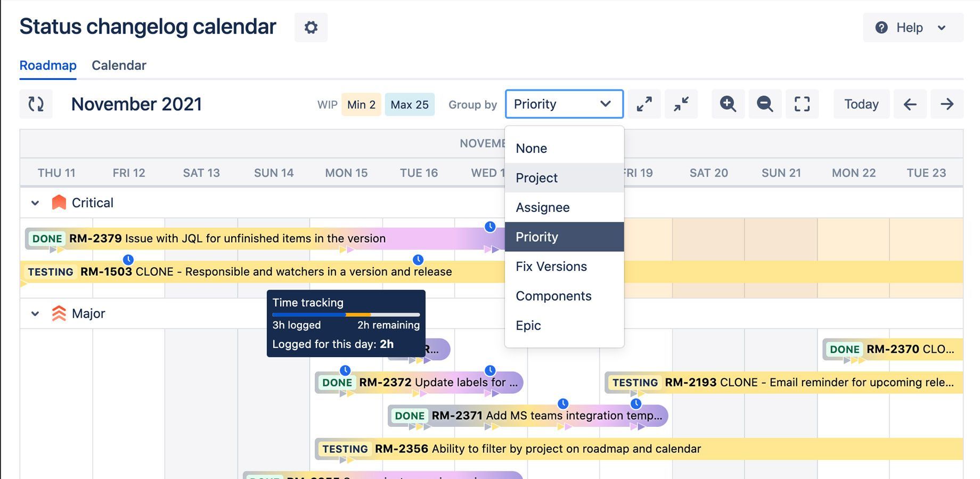Click Help question mark icon
The image size is (980, 479).
(x=881, y=27)
